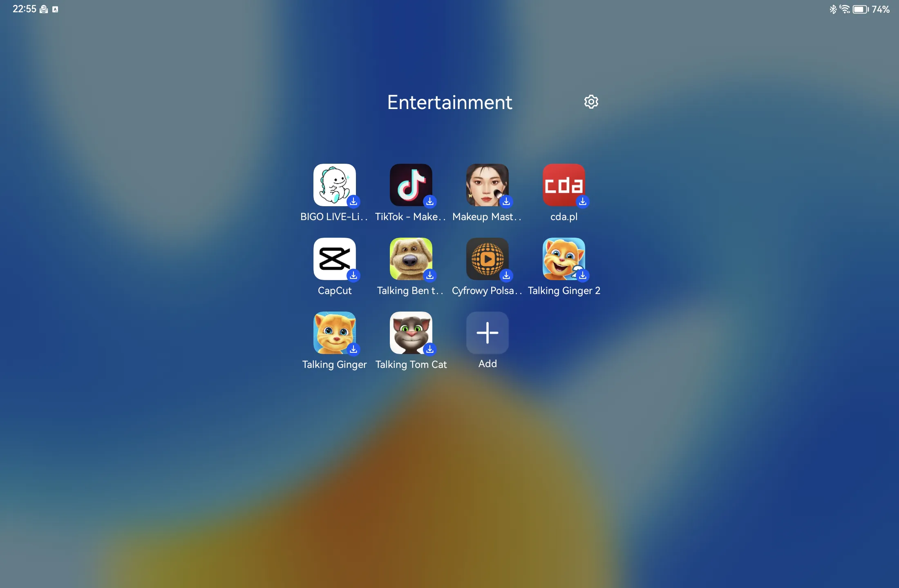Open the Makeup Master app icon
The height and width of the screenshot is (588, 899).
coord(488,185)
